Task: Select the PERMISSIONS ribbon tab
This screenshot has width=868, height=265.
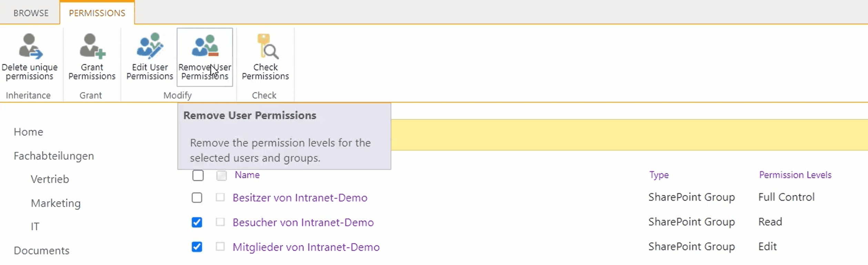Action: 97,12
